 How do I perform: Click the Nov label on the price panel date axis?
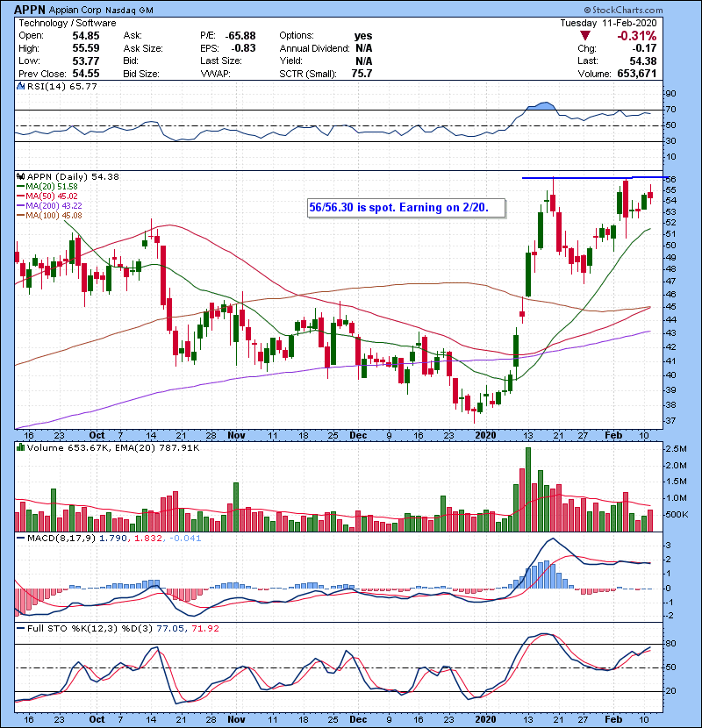pyautogui.click(x=236, y=435)
